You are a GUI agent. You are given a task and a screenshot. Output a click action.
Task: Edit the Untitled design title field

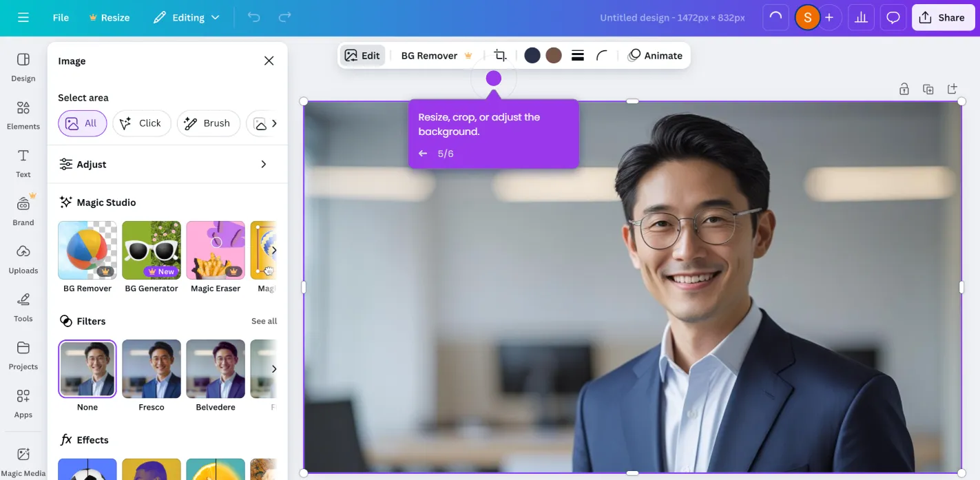(672, 18)
